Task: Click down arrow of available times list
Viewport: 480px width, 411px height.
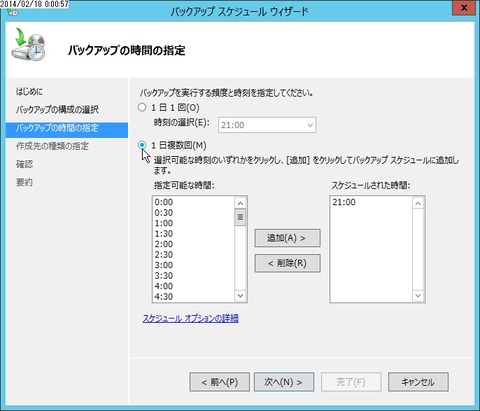Action: tap(240, 296)
